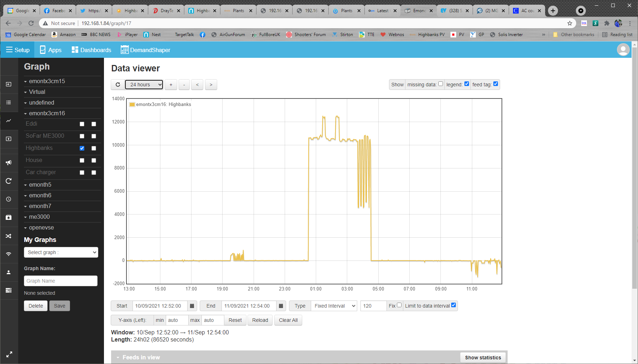Open the backup download icon in the sidebar

point(9,217)
